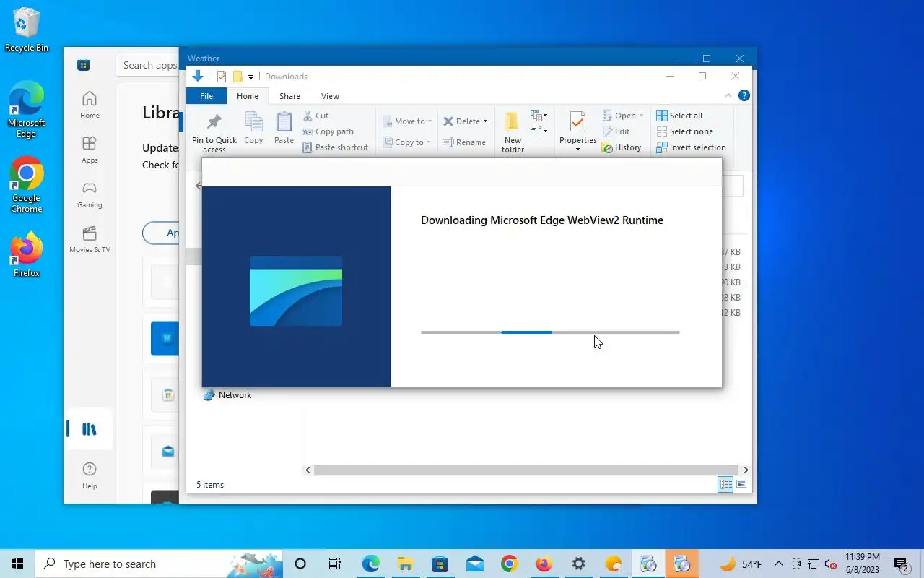Open Task View on taskbar
Viewport: 924px width, 578px height.
(335, 564)
